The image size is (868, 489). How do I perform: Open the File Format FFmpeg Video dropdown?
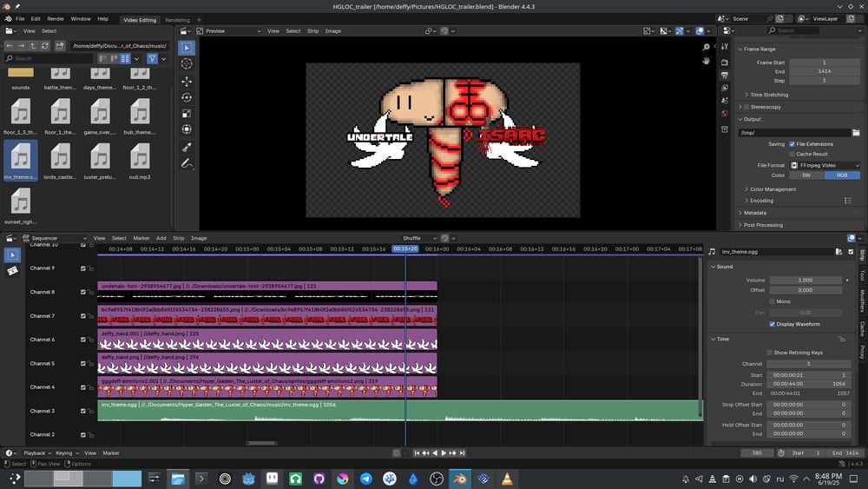pyautogui.click(x=825, y=165)
